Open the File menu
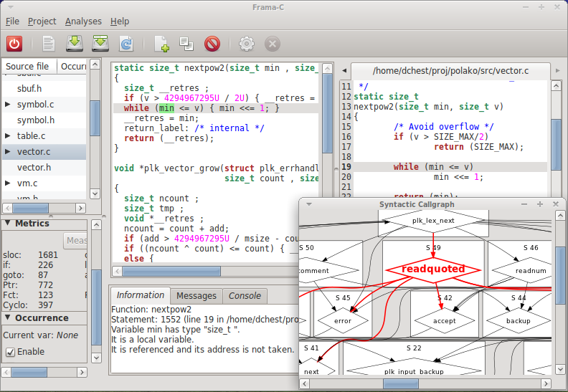Image resolution: width=568 pixels, height=392 pixels. [12, 21]
